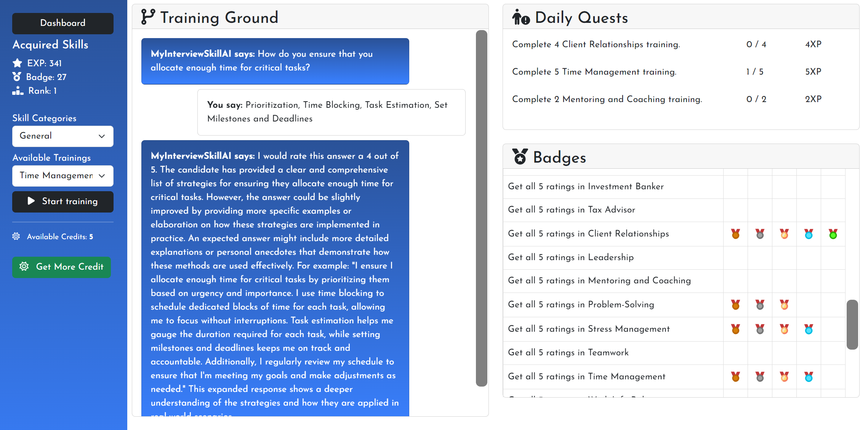This screenshot has width=868, height=430.
Task: Click the blue medal in Time Management row
Action: [x=809, y=377]
